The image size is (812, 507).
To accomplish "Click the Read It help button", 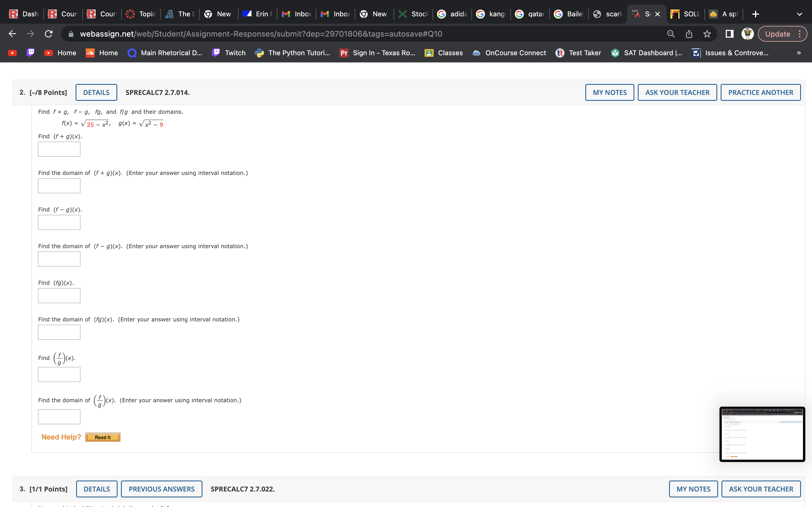I will click(x=103, y=437).
